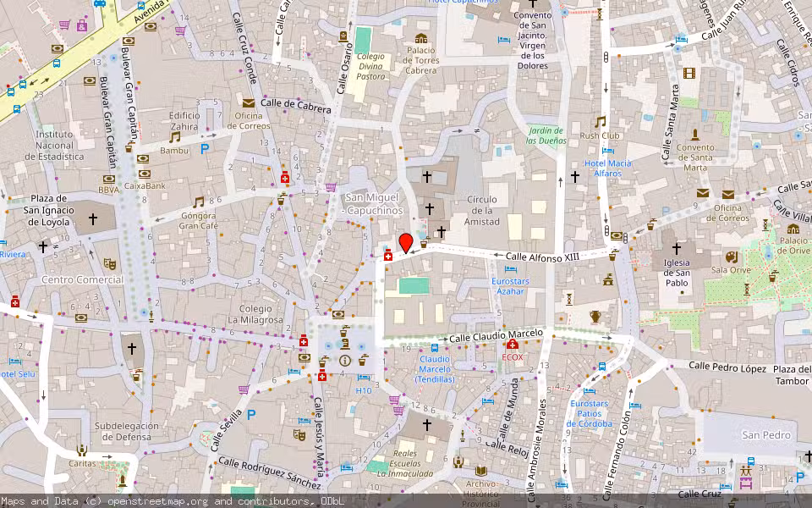Screen dimensions: 812x508
Task: Click the Jardín de las Dueñas label
Action: coord(546,135)
